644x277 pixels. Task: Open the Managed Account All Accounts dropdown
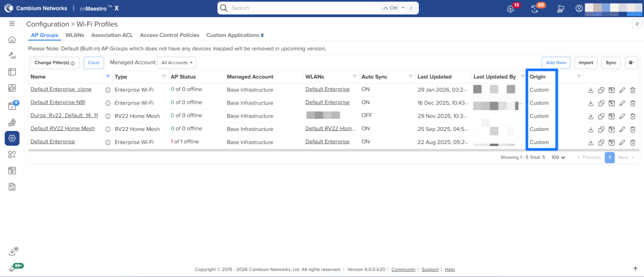coord(176,63)
